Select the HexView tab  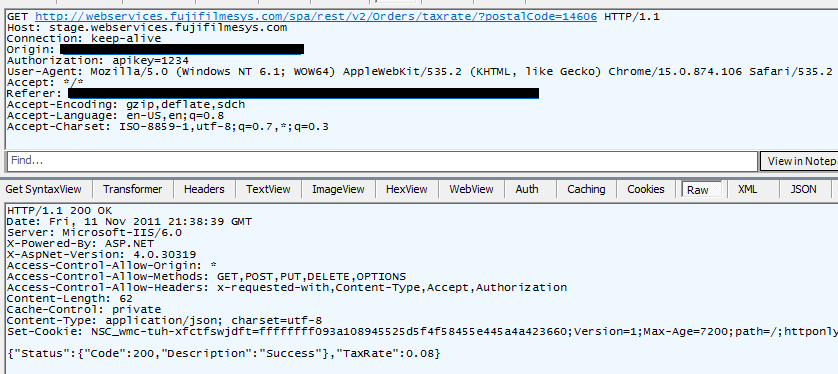pos(407,189)
